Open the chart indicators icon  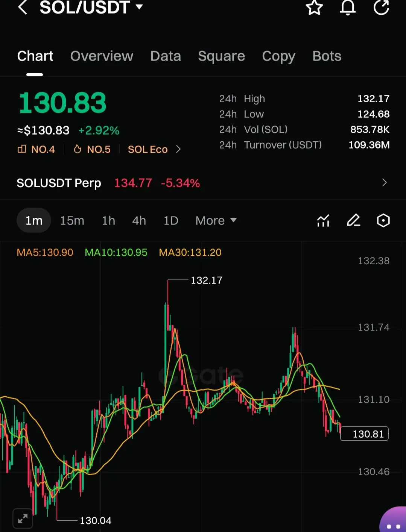click(323, 220)
